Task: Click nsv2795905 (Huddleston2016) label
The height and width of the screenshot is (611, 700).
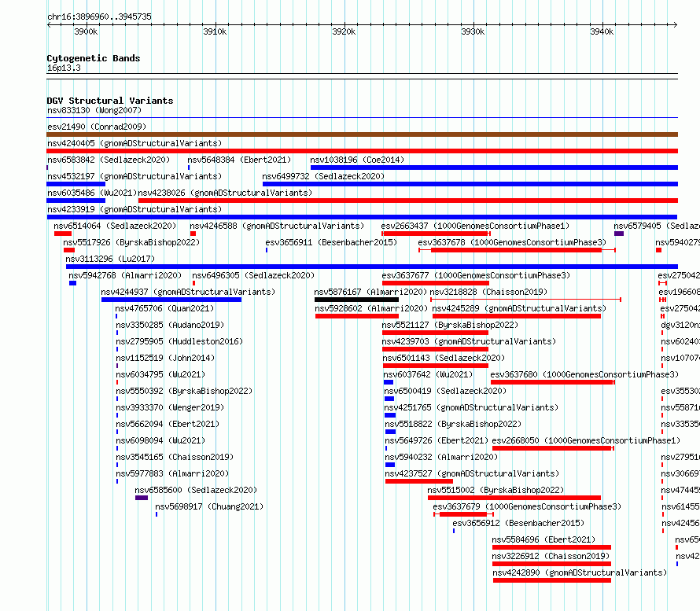Action: pyautogui.click(x=179, y=341)
